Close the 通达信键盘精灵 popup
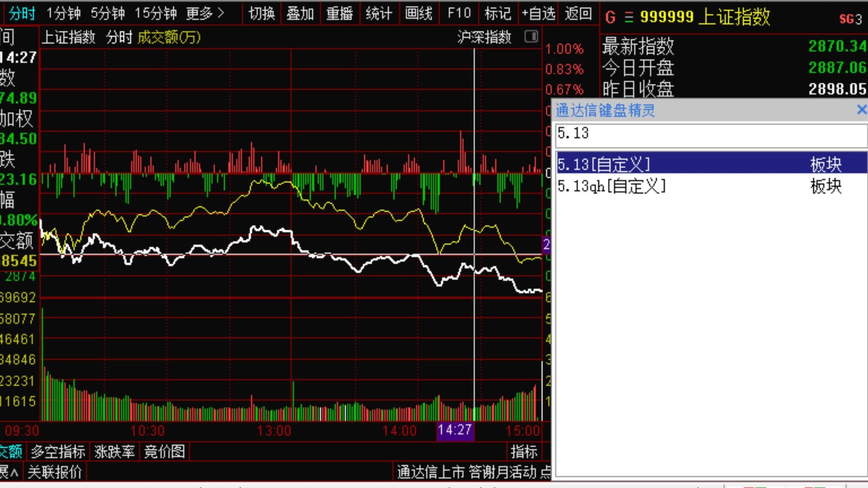 pyautogui.click(x=861, y=109)
